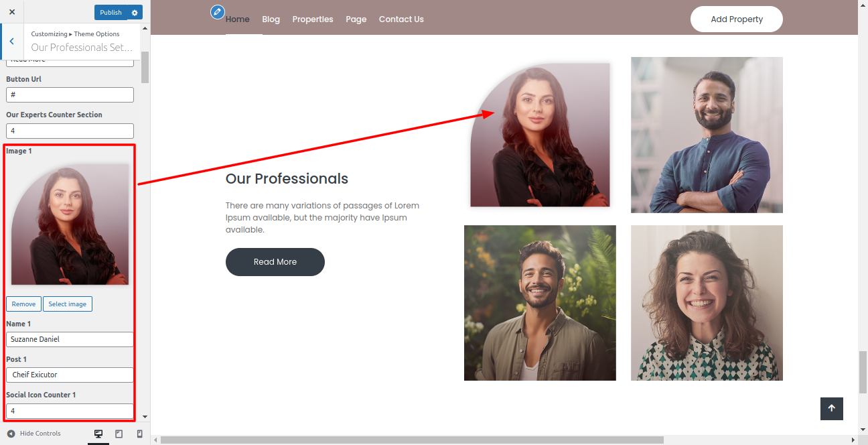Viewport: 868px width, 445px height.
Task: Open the Blog menu item
Action: pyautogui.click(x=271, y=19)
